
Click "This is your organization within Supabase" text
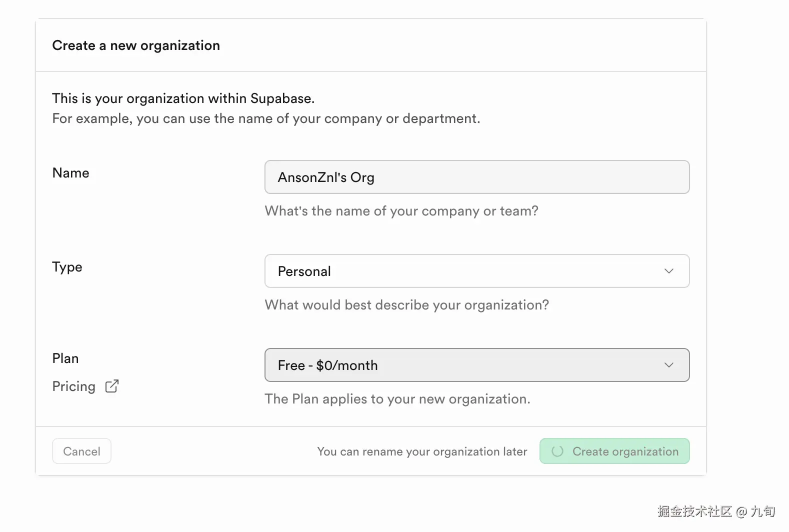click(x=183, y=98)
